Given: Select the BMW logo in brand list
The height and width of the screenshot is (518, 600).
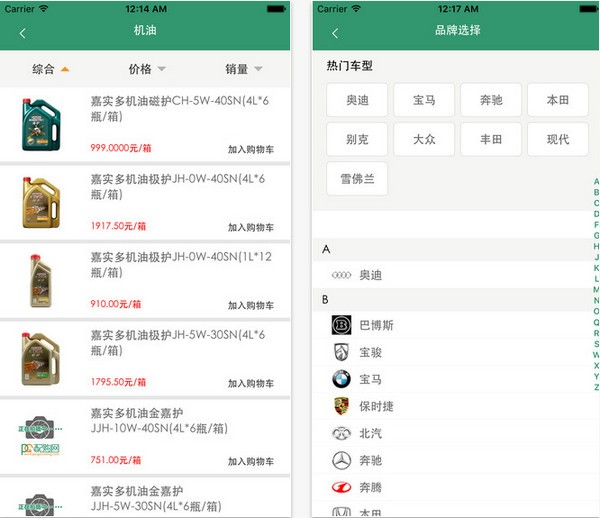Looking at the screenshot, I should (x=342, y=379).
